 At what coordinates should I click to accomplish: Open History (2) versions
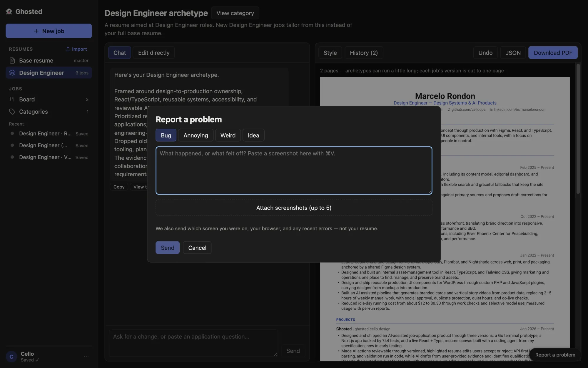click(364, 53)
